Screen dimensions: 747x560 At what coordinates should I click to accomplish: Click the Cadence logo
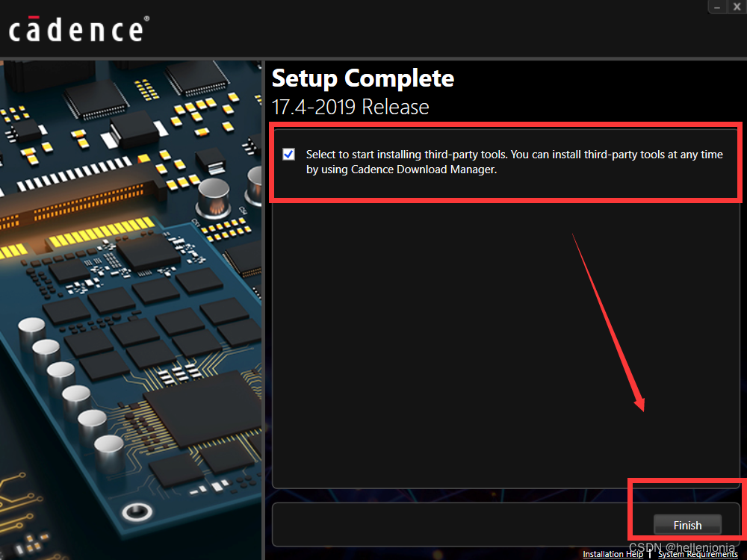pos(79,28)
